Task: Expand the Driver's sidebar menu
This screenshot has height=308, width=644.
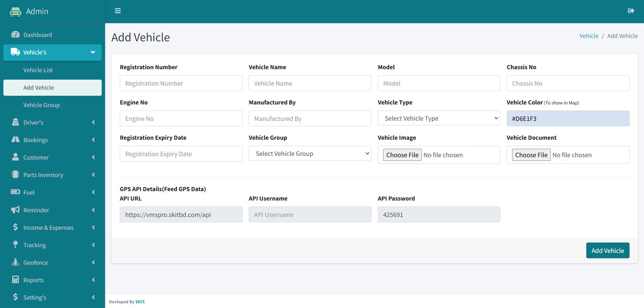Action: pyautogui.click(x=52, y=123)
